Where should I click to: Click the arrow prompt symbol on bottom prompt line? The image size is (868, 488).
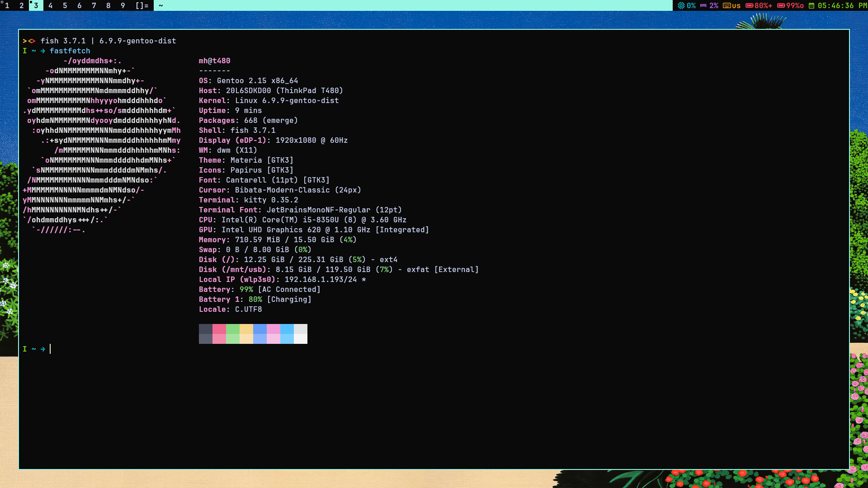(42, 349)
